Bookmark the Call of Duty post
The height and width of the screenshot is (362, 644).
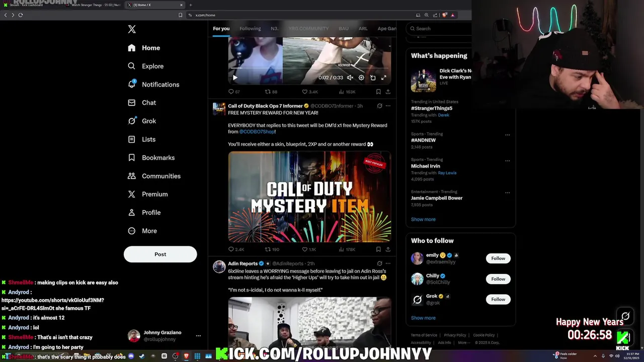coord(378,249)
